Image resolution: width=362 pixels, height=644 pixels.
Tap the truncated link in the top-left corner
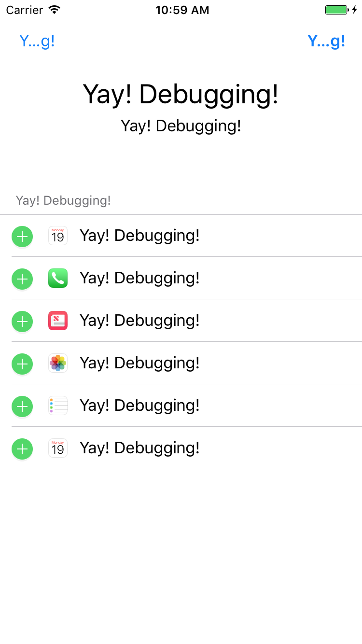coord(37,41)
